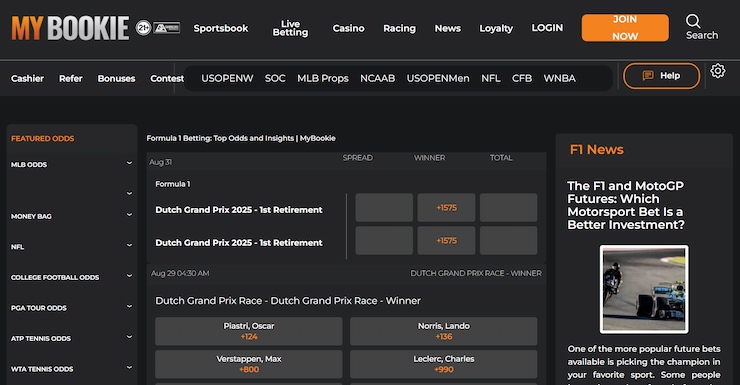Bet on Leclerc, Charles +990
Screen dimensions: 740x385
[444, 364]
